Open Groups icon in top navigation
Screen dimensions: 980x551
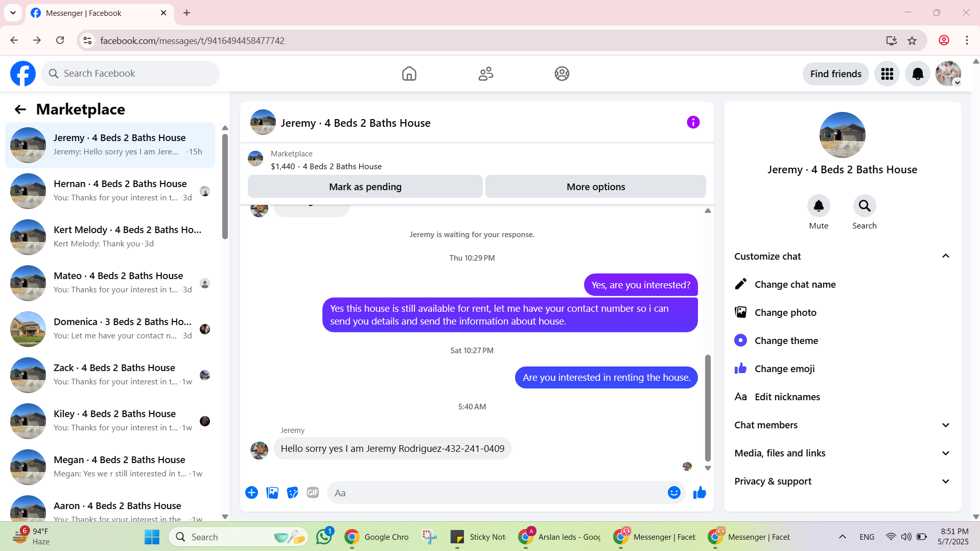(x=562, y=74)
